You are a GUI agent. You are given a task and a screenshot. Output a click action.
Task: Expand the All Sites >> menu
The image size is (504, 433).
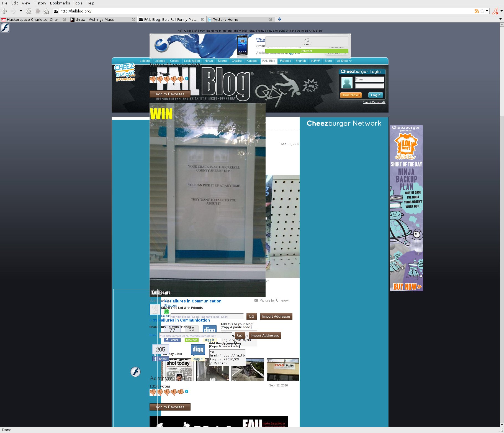tap(344, 61)
